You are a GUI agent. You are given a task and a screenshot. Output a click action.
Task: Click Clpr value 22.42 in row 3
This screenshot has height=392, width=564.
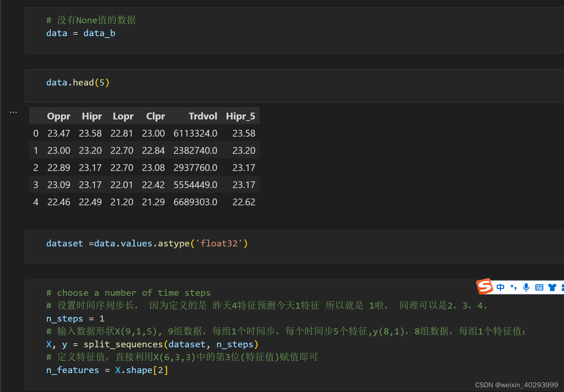click(x=153, y=185)
